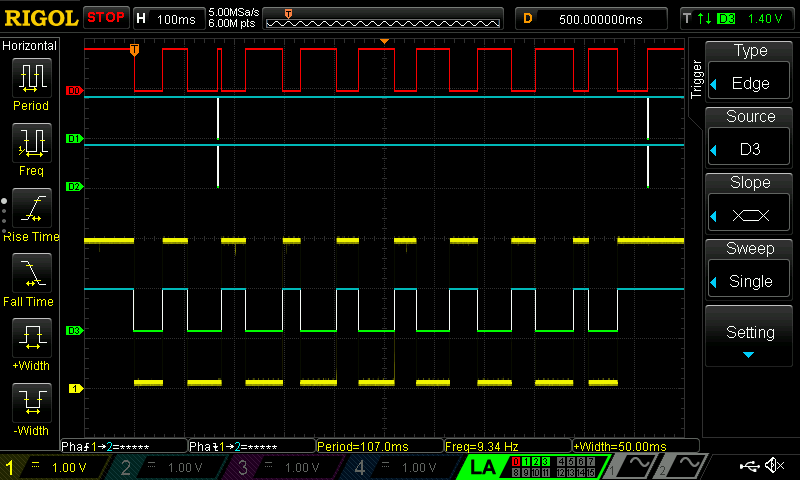
Task: Toggle the LA logic analyzer indicator
Action: (482, 468)
